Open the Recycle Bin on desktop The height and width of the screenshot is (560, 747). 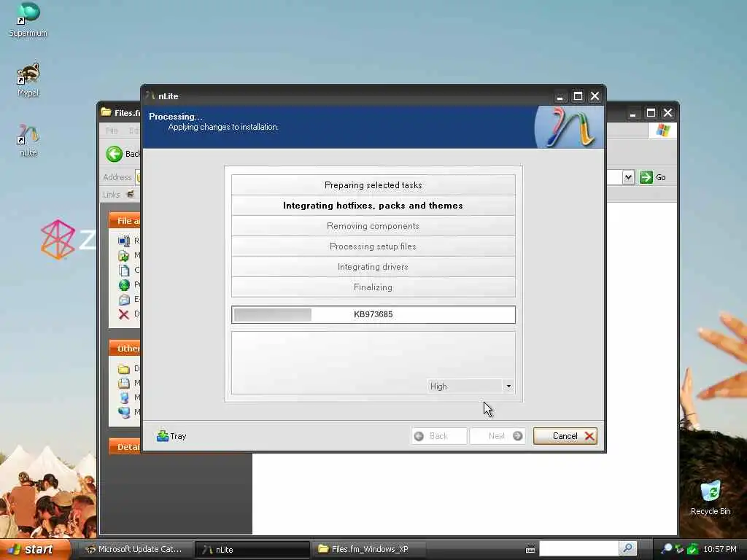(710, 498)
